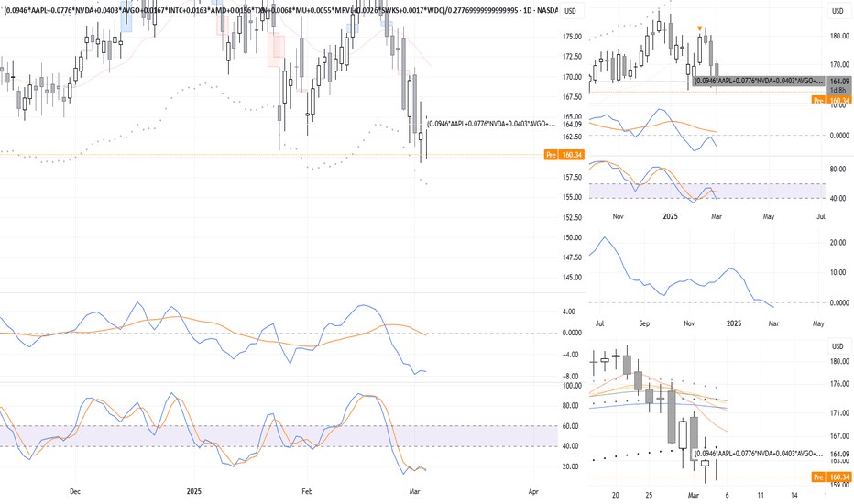Click Apr on main chart time axis
The width and height of the screenshot is (854, 504).
click(x=533, y=491)
